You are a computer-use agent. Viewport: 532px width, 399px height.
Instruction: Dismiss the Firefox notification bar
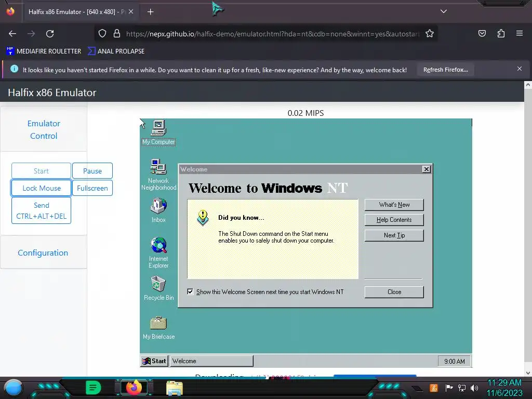click(x=520, y=69)
